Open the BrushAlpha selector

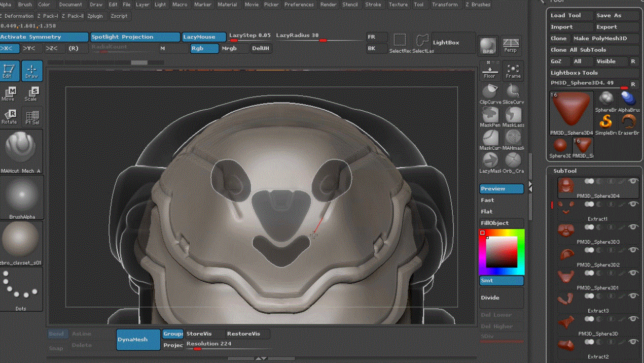coord(21,197)
